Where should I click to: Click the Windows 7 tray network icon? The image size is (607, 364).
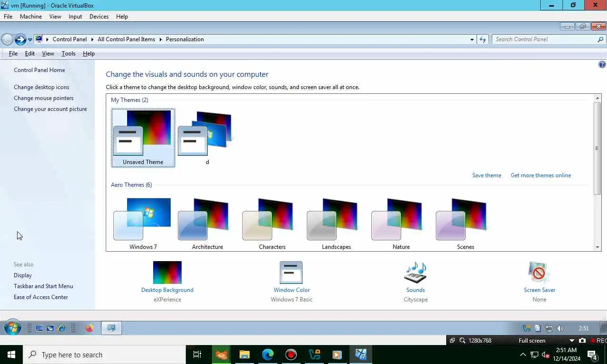tap(549, 328)
